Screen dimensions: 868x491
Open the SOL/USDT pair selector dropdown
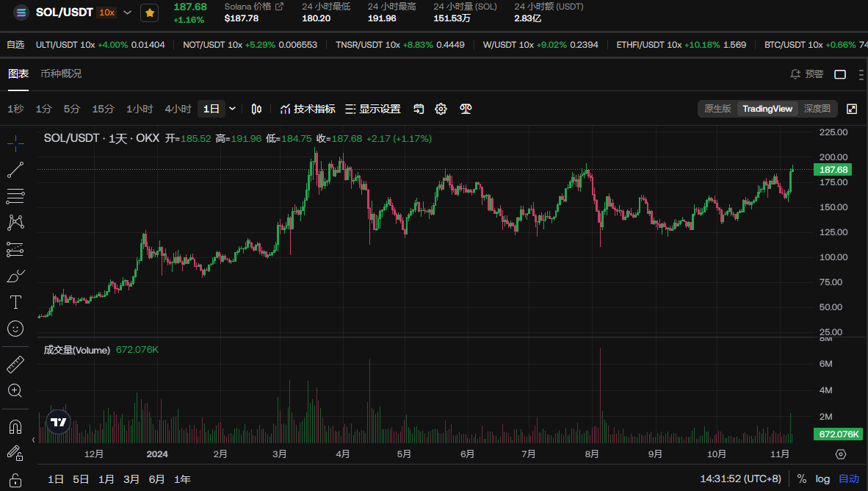click(128, 12)
